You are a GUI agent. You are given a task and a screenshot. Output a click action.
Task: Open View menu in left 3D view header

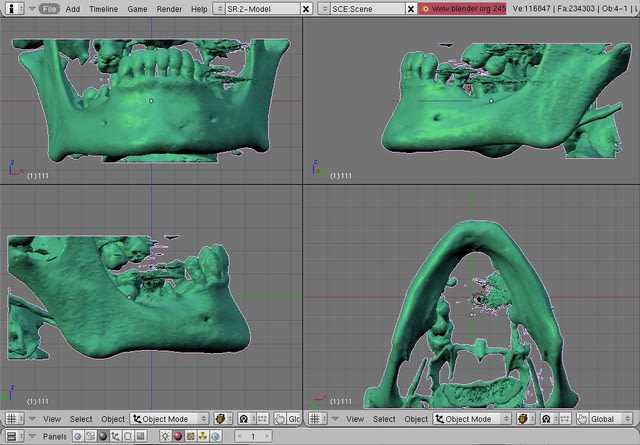tap(52, 419)
